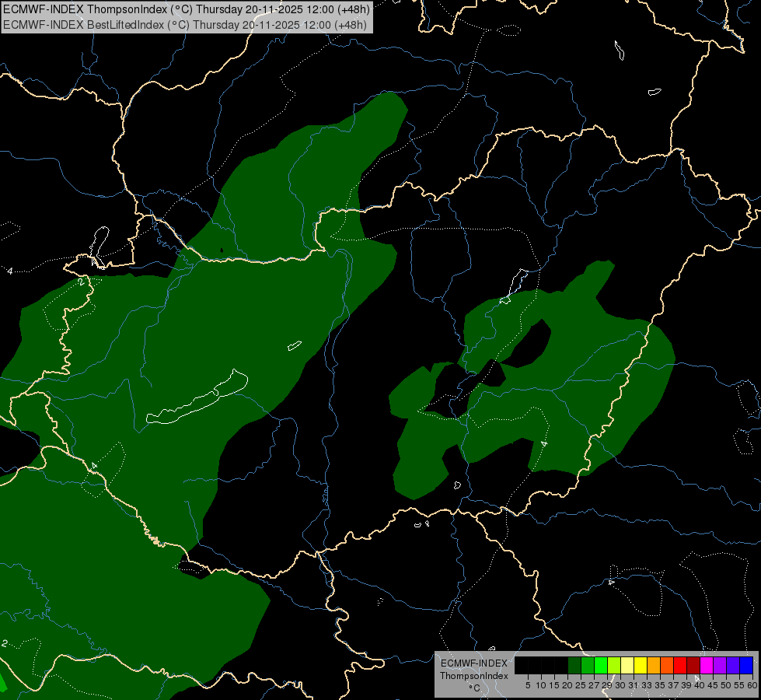The image size is (761, 700).
Task: Click the BestLiftedIndex title line
Action: click(185, 24)
